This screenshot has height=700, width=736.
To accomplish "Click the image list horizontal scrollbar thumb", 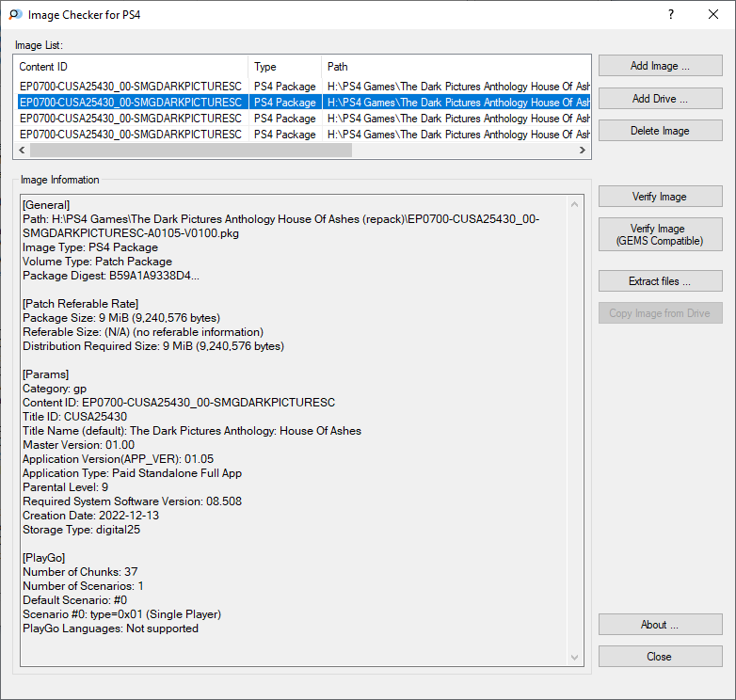I will [x=190, y=151].
